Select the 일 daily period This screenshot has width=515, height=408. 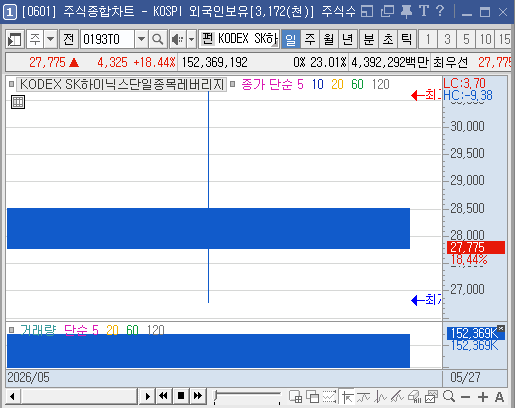(x=291, y=39)
